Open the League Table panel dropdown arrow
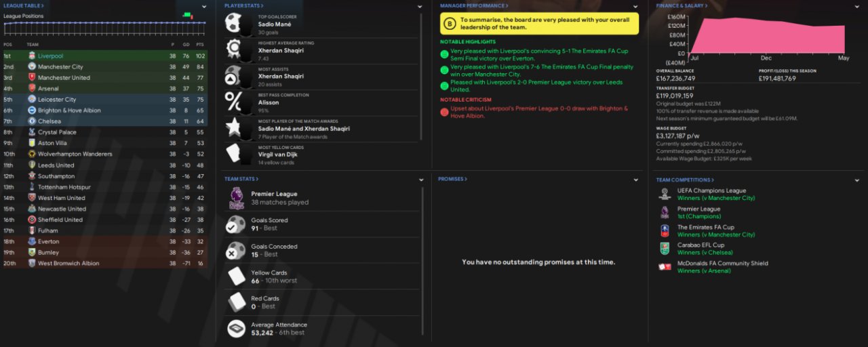This screenshot has width=868, height=347. click(204, 6)
